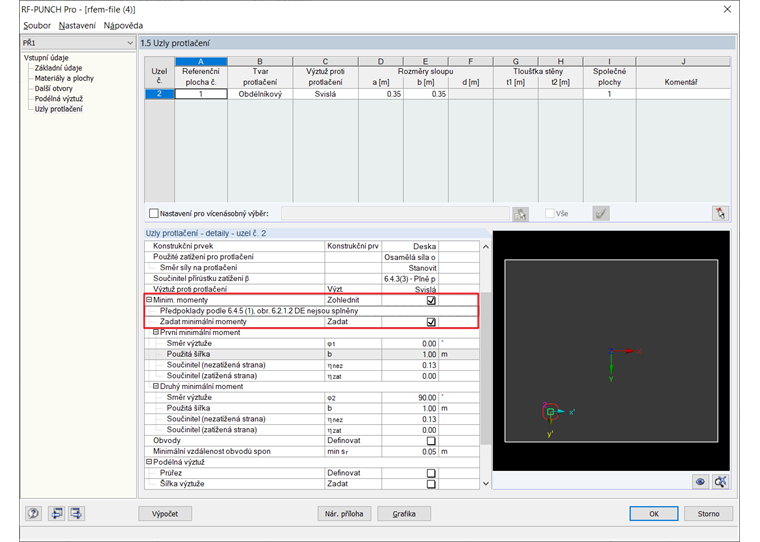760x542 pixels.
Task: Click the pick nodes icon beside multiple selection field
Action: click(521, 214)
